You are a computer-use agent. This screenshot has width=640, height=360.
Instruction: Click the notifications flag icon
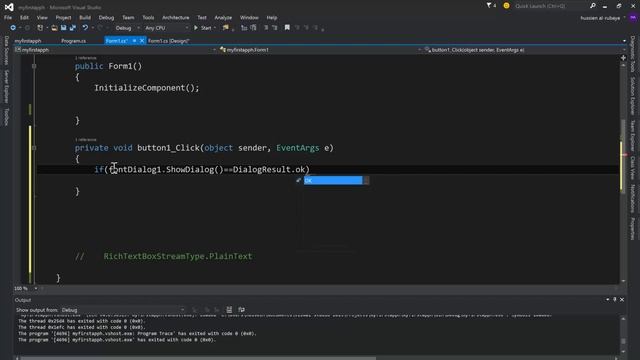[489, 6]
